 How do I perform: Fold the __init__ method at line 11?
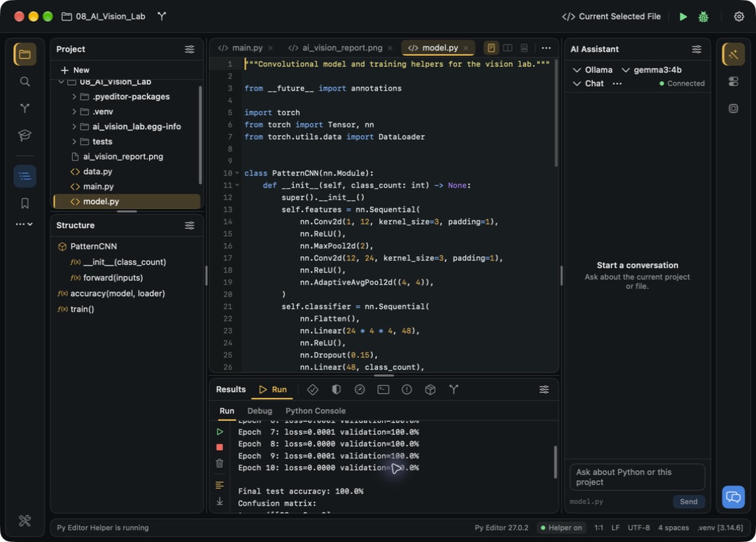point(237,185)
